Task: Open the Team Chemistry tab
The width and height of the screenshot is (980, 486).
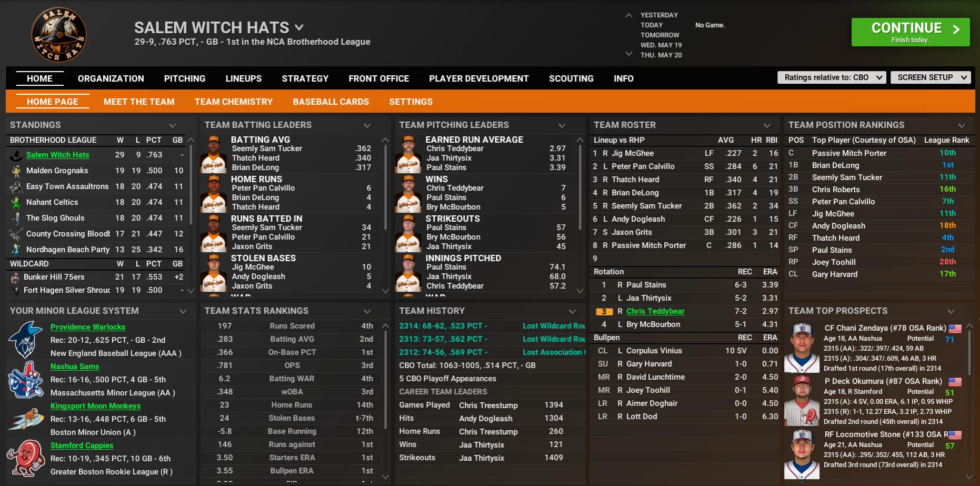Action: (233, 102)
